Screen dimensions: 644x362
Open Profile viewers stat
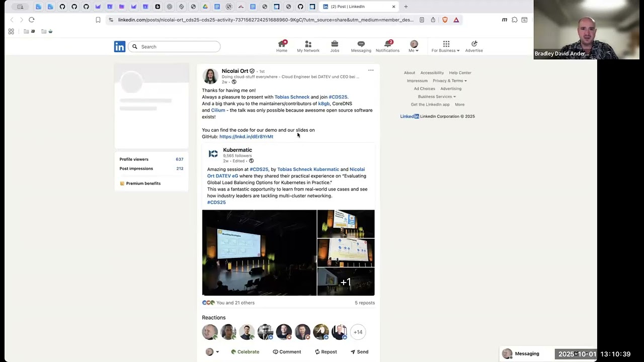151,159
